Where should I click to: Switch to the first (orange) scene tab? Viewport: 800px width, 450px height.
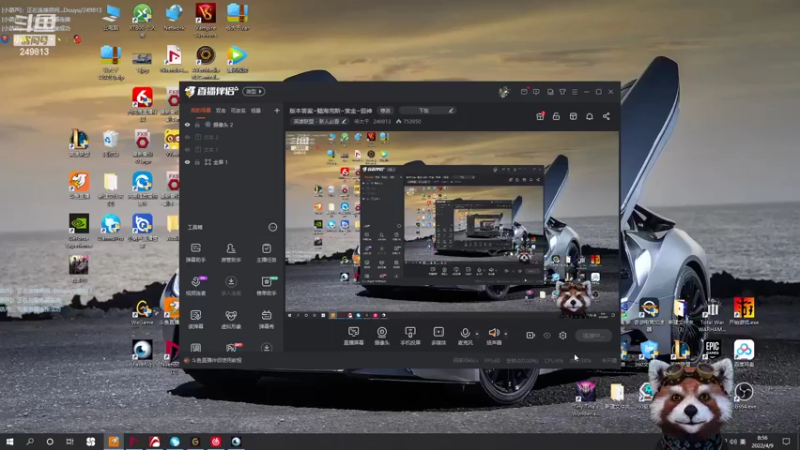point(200,110)
